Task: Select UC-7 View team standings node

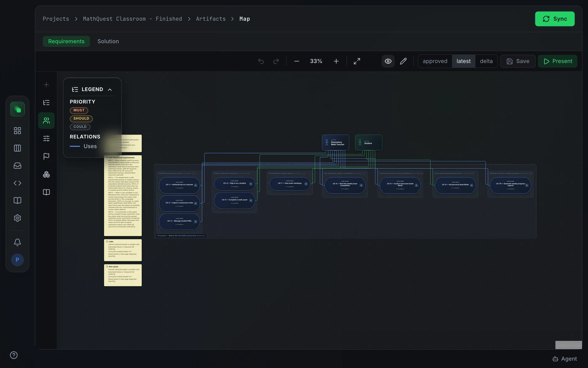Action: pyautogui.click(x=290, y=184)
